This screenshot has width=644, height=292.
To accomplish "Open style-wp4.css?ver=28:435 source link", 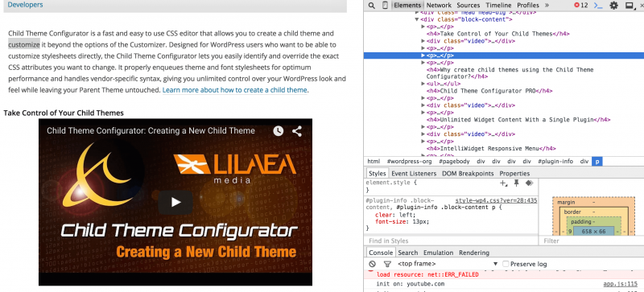I will coord(496,200).
